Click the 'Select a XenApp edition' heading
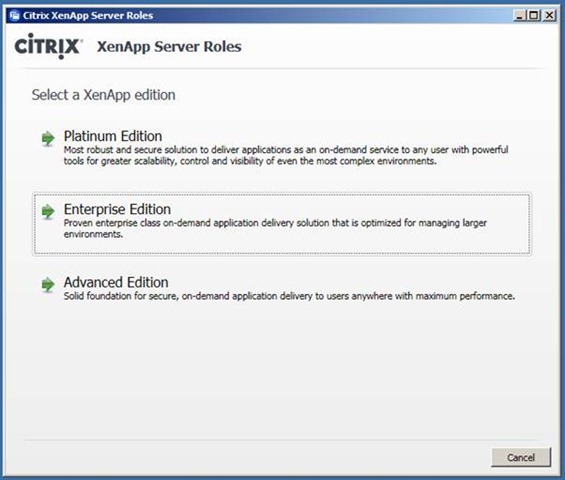565x480 pixels. (104, 95)
